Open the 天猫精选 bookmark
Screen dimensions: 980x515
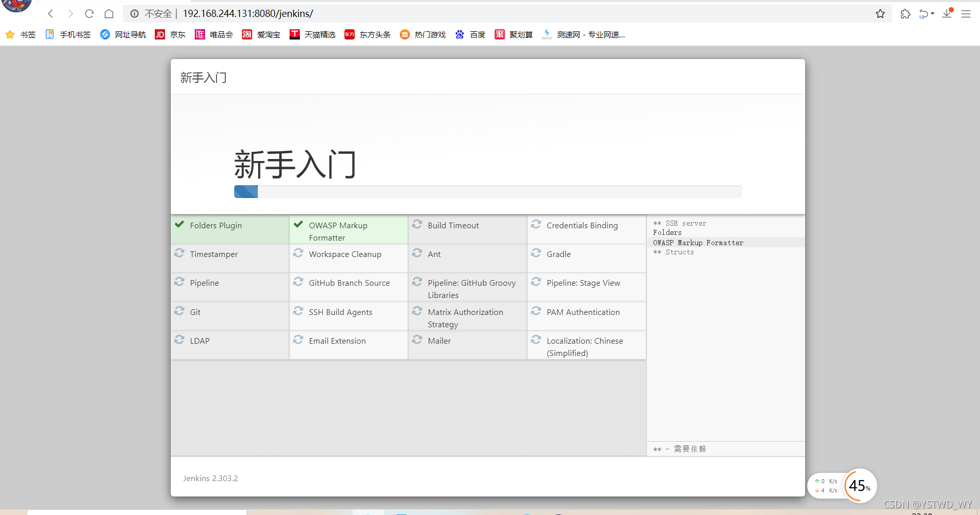pyautogui.click(x=313, y=34)
